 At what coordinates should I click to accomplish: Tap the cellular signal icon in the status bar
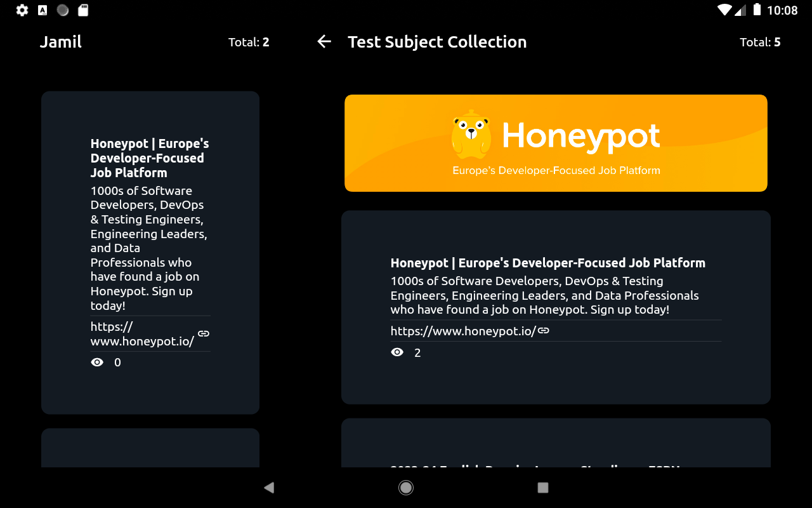740,10
